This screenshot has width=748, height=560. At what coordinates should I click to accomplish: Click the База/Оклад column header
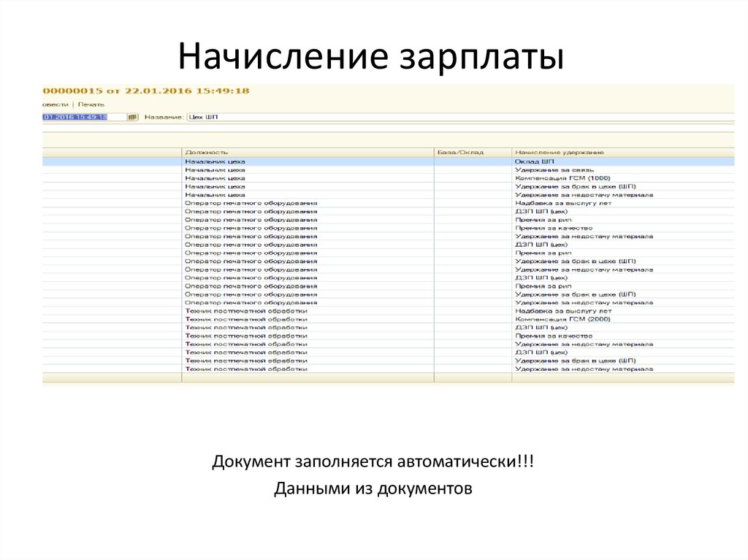click(x=460, y=152)
